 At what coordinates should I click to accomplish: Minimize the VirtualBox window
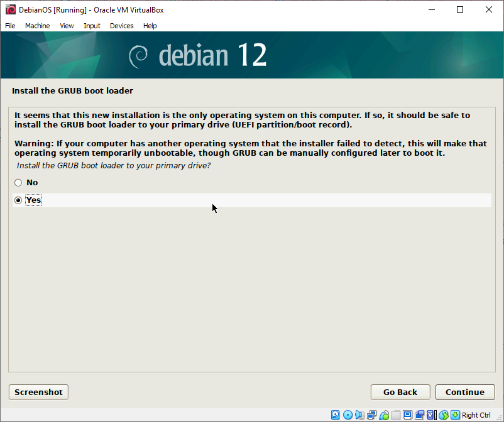pos(432,10)
